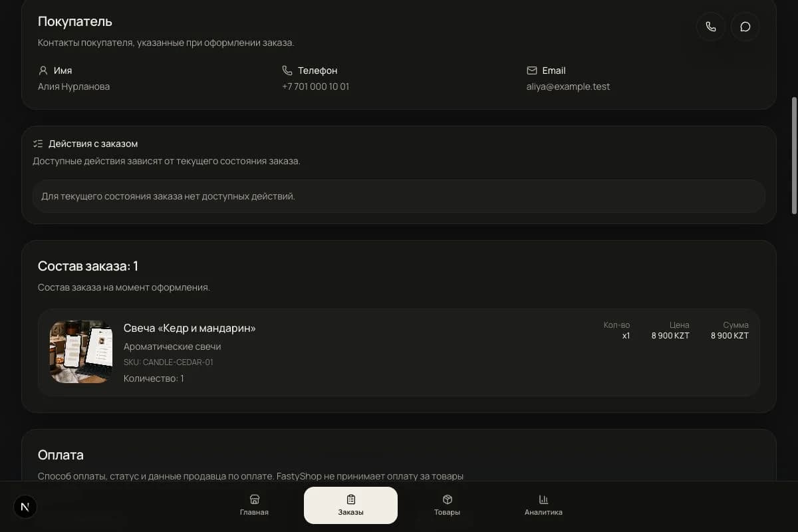This screenshot has height=532, width=798.
Task: Click the Оплата heading
Action: 61,455
